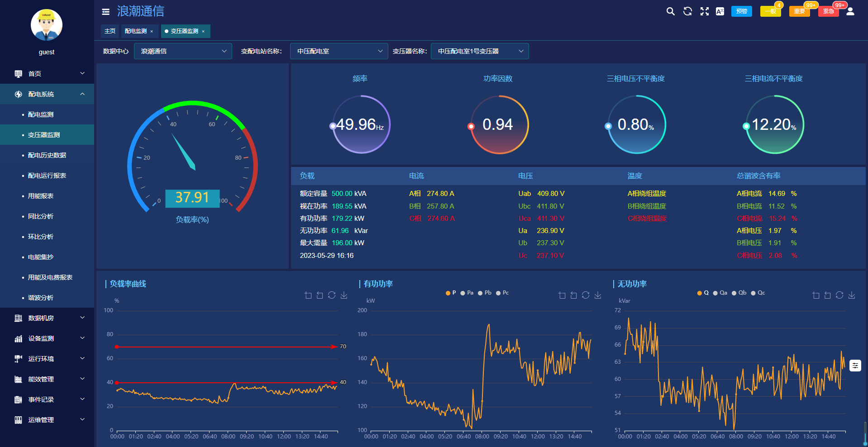The image size is (868, 447).
Task: Enter fullscreen using the expand icon
Action: [x=704, y=11]
